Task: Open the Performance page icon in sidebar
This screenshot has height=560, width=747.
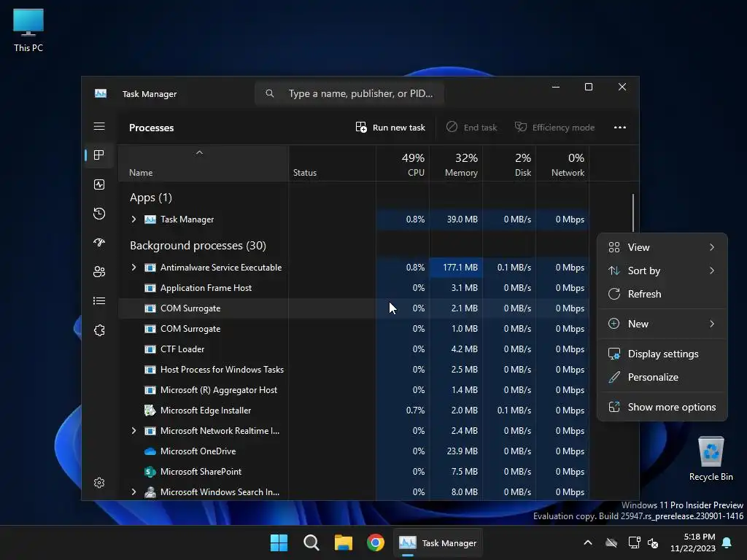Action: click(99, 184)
